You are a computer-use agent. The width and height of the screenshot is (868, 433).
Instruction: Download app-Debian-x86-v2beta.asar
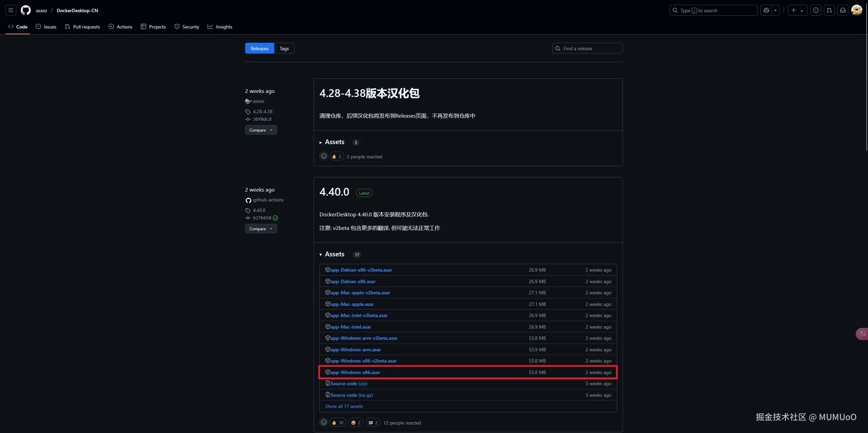click(x=361, y=270)
